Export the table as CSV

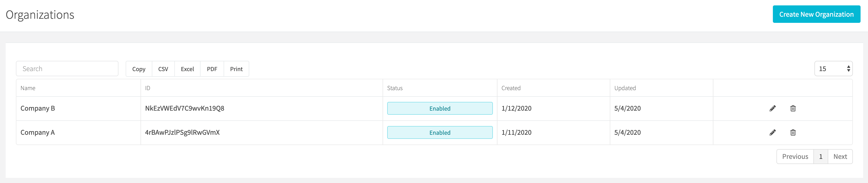pyautogui.click(x=163, y=69)
